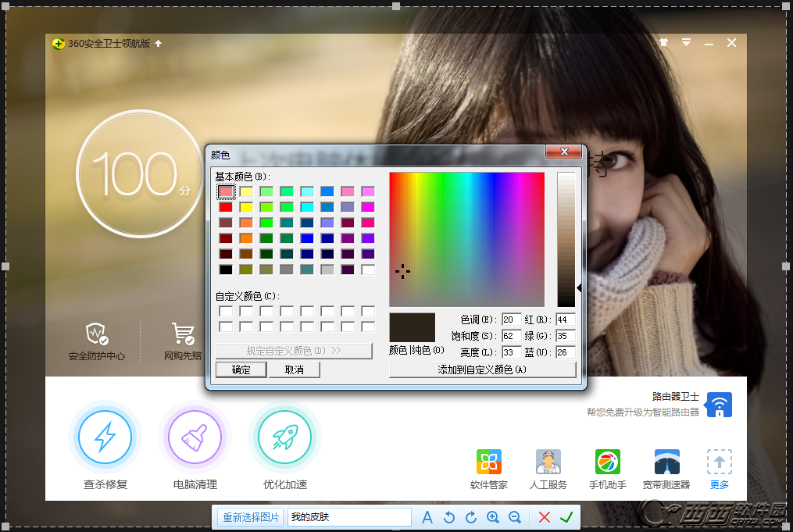Expand the 更多 tools placeholder

click(719, 462)
